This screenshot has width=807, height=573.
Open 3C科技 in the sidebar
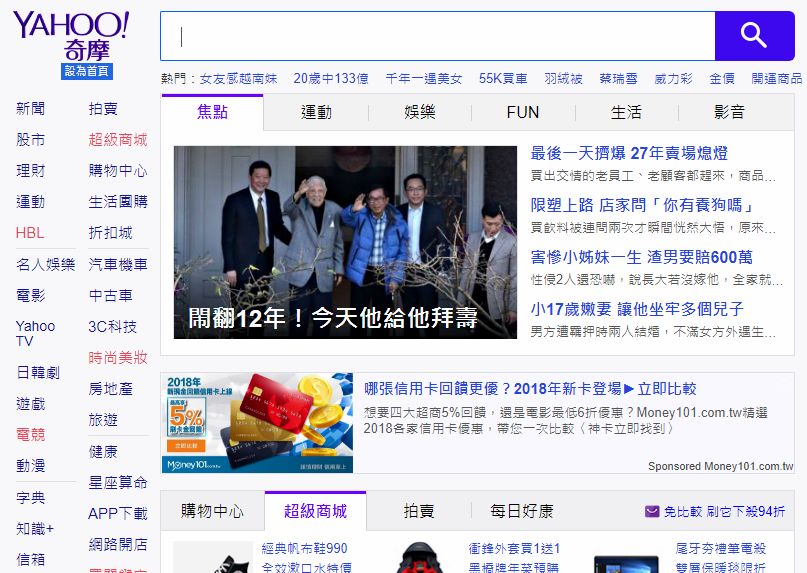click(112, 326)
